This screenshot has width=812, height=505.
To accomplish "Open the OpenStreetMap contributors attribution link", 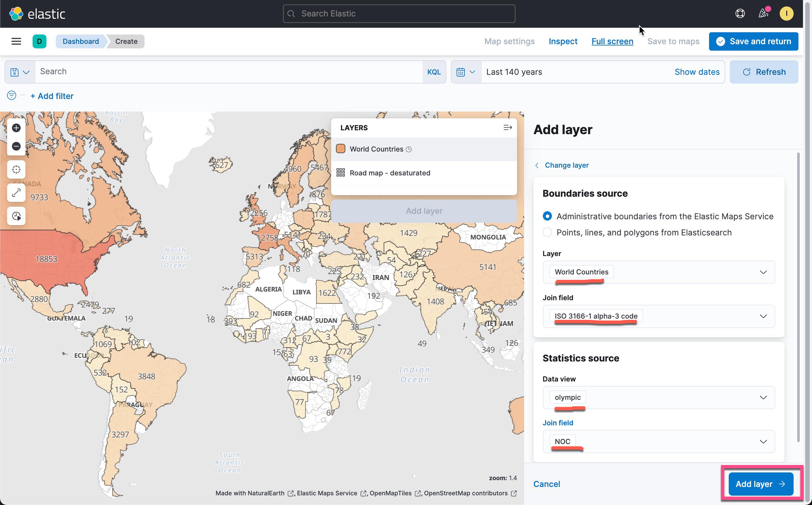I will pos(470,493).
